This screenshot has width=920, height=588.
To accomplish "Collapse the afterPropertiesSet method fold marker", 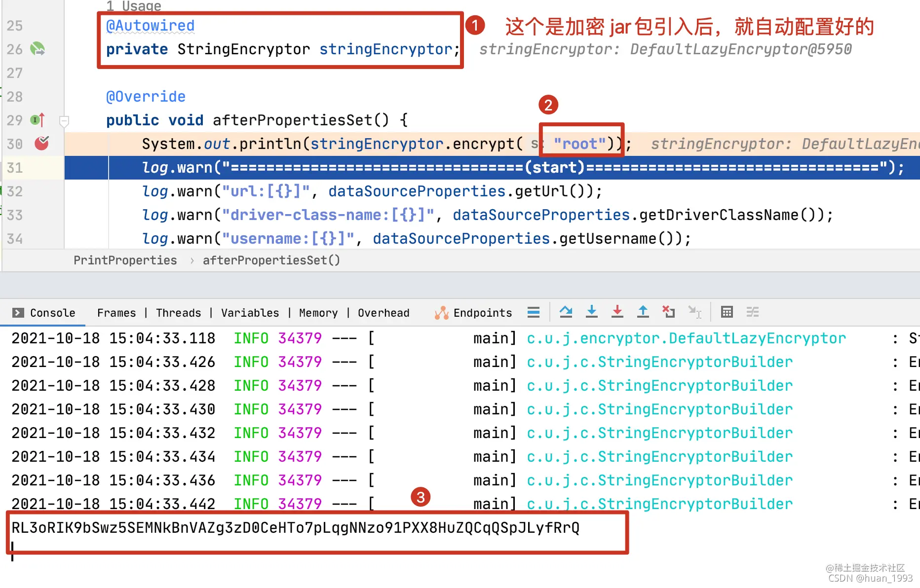I will point(64,120).
